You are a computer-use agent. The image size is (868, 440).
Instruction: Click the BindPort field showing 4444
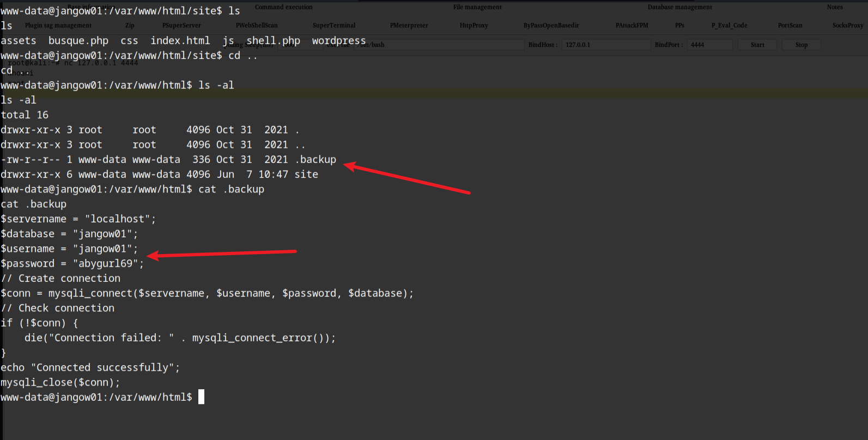point(709,45)
